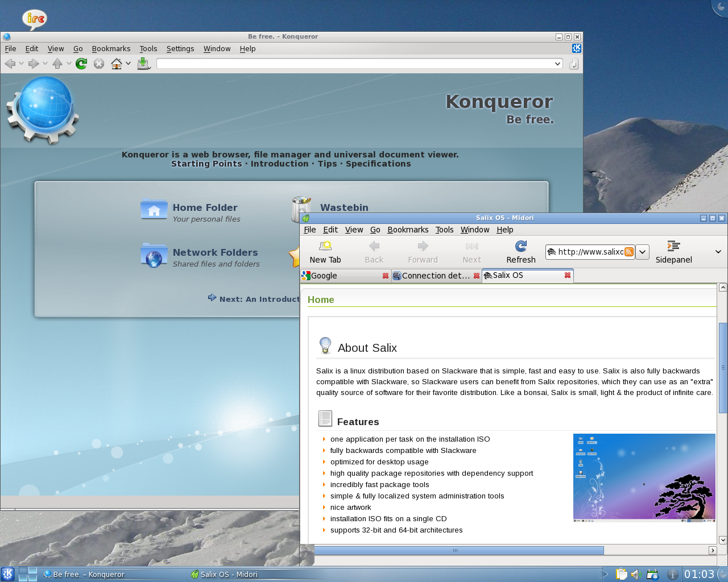This screenshot has height=582, width=728.
Task: Click the info icon in system tray
Action: [672, 575]
